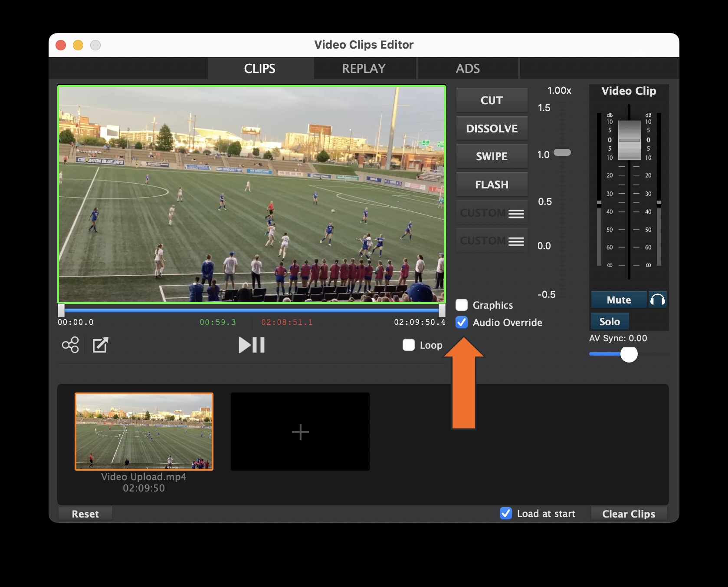Click the playback speed slider handle
Image resolution: width=728 pixels, height=587 pixels.
(x=563, y=152)
